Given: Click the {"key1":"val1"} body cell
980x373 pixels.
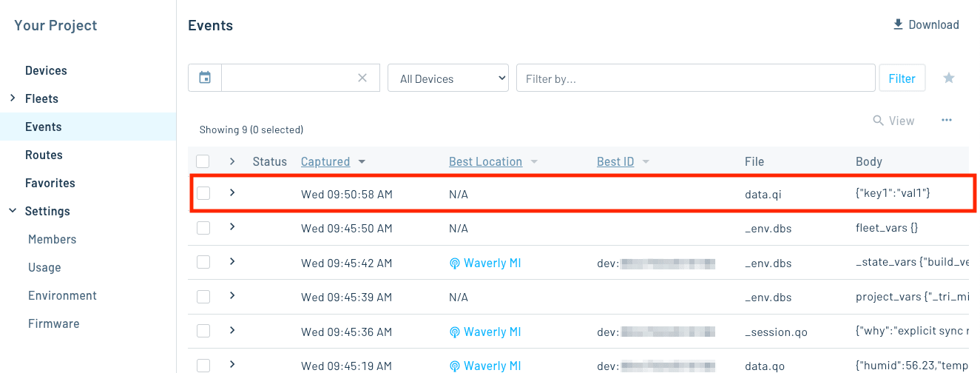Looking at the screenshot, I should tap(892, 193).
